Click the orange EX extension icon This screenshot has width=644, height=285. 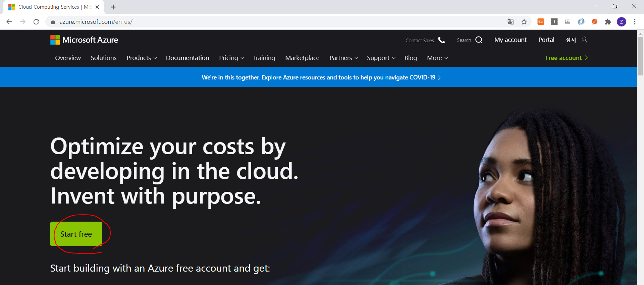pyautogui.click(x=541, y=22)
